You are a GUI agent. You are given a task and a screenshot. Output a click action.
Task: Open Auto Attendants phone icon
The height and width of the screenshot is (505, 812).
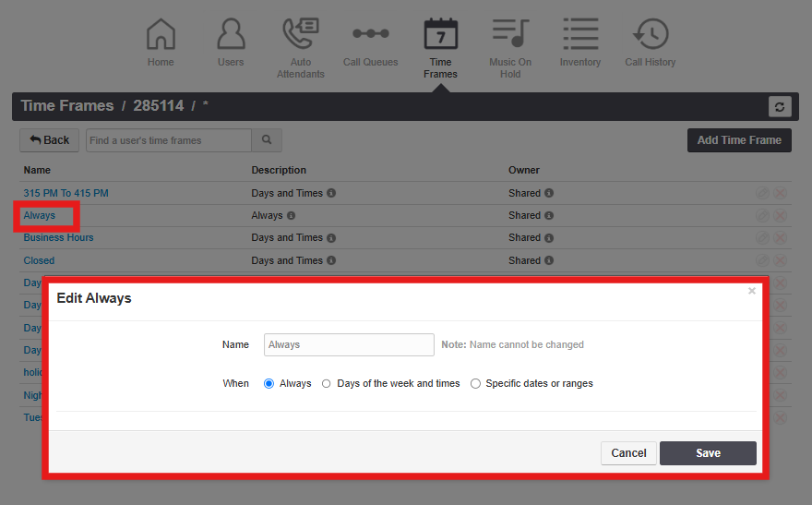coord(301,35)
